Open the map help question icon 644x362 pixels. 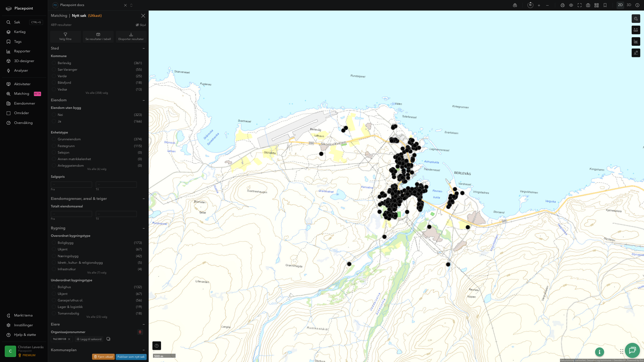pos(156,346)
